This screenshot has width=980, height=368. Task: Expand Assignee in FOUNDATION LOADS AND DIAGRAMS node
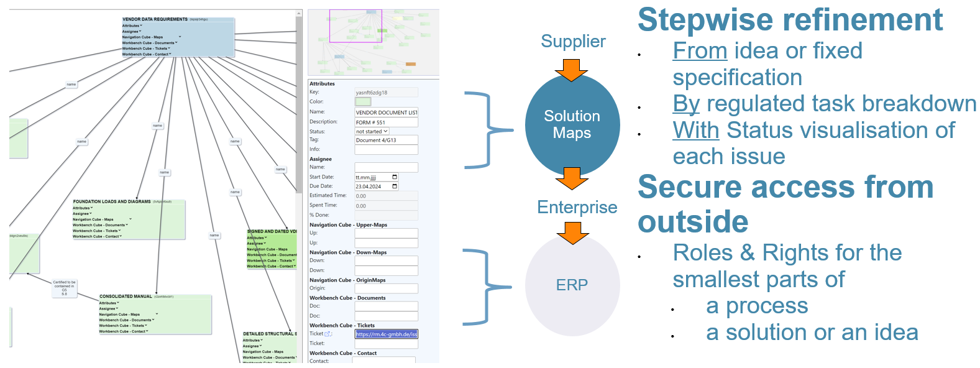[x=91, y=213]
